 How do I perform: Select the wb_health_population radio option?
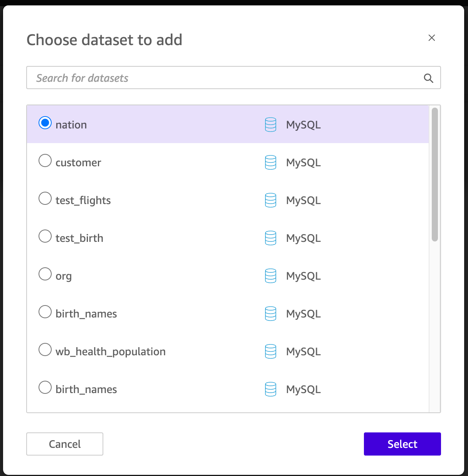tap(45, 349)
